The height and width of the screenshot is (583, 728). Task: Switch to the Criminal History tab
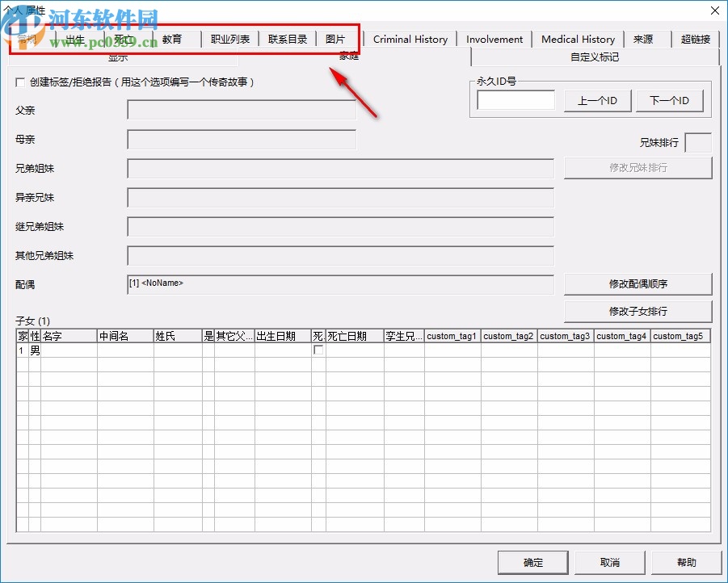(x=410, y=39)
